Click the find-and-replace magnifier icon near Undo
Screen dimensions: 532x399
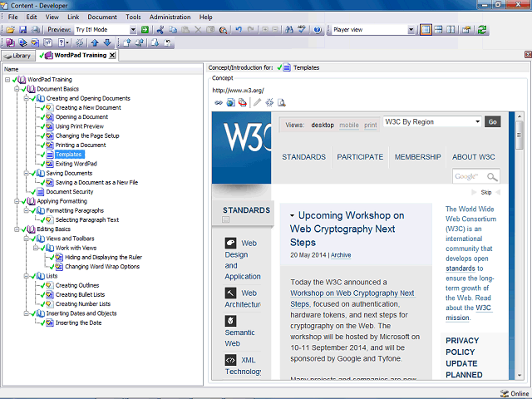[x=223, y=30]
